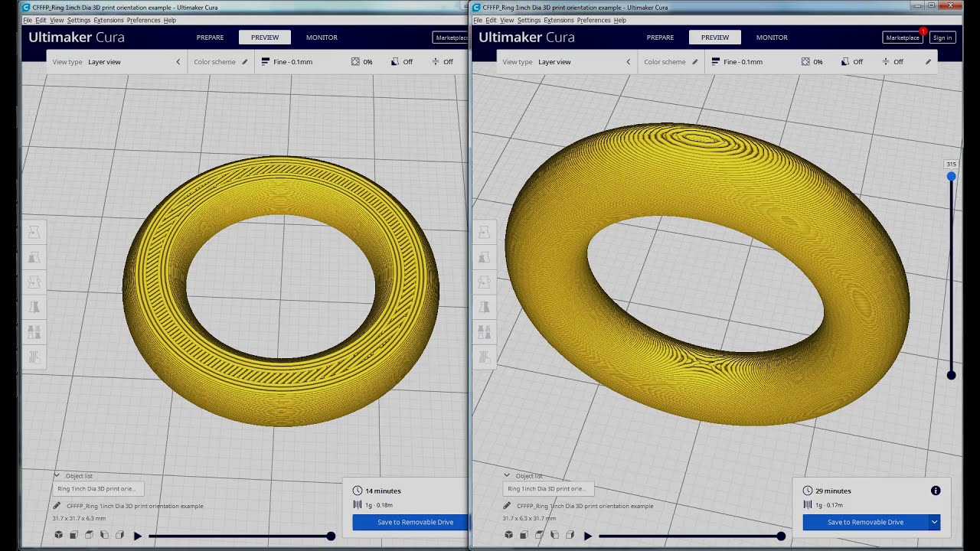
Task: Open Help menu in right Cura window
Action: click(x=620, y=20)
